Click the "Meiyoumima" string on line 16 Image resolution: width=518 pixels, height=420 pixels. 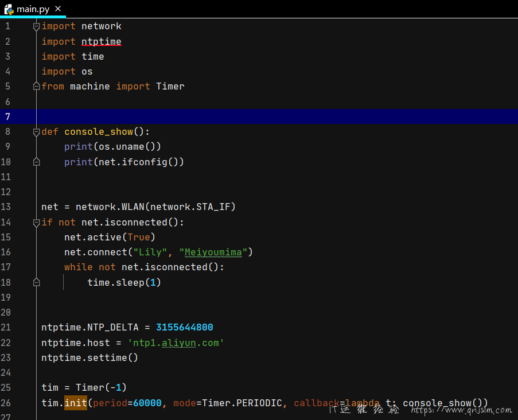coord(213,252)
